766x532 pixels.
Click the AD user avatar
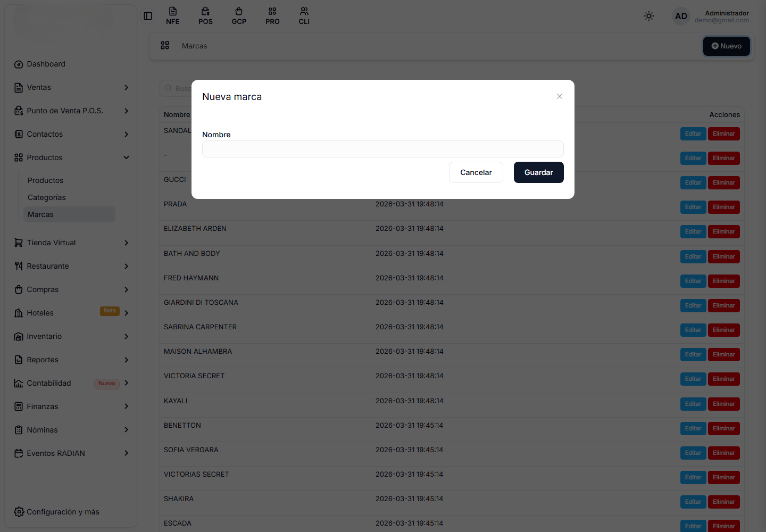pos(681,16)
